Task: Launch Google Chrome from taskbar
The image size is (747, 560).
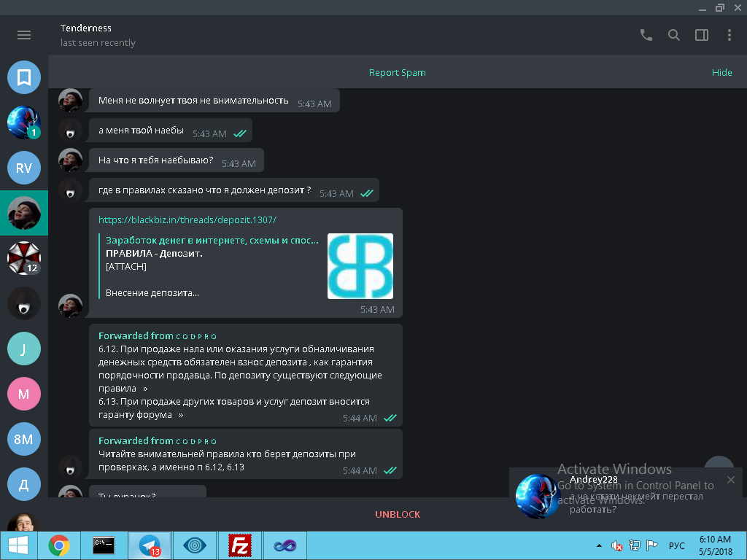Action: pyautogui.click(x=59, y=545)
